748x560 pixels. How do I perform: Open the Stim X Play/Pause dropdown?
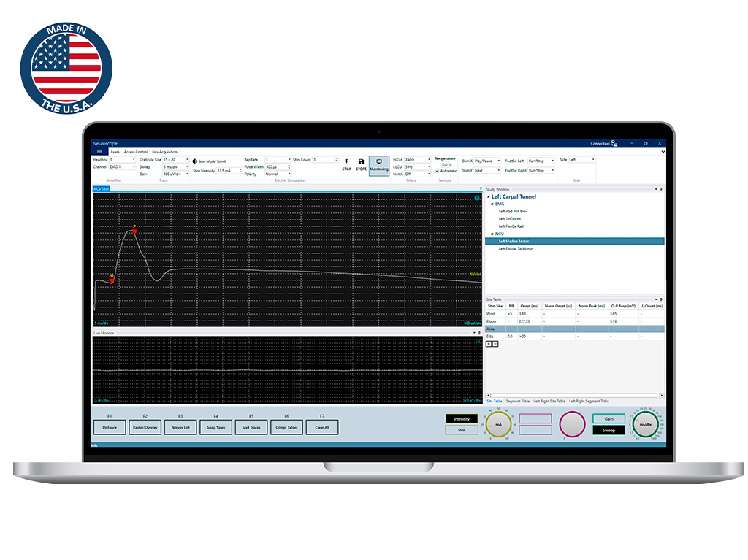487,161
